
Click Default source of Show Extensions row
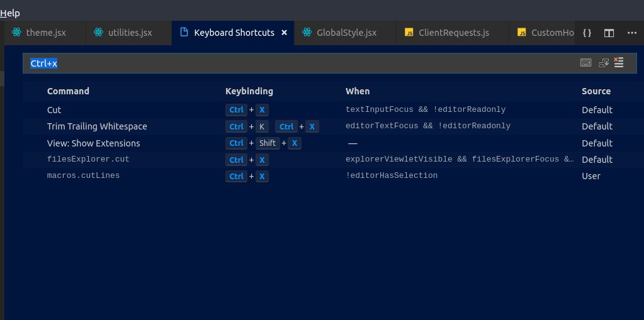tap(597, 143)
